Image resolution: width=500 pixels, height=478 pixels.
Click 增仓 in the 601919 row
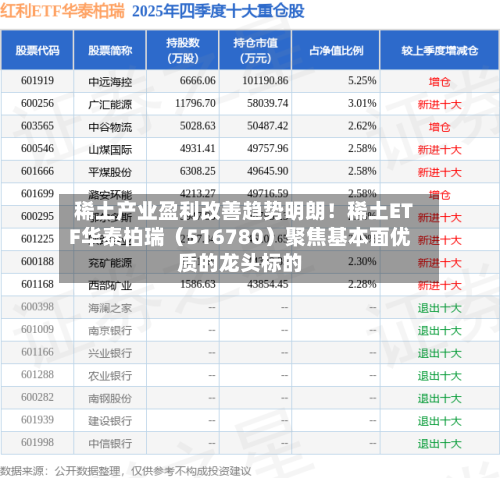coord(439,82)
